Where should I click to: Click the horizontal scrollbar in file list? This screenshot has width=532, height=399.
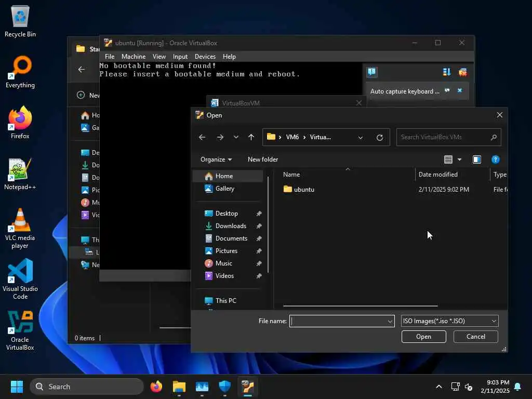coord(360,306)
